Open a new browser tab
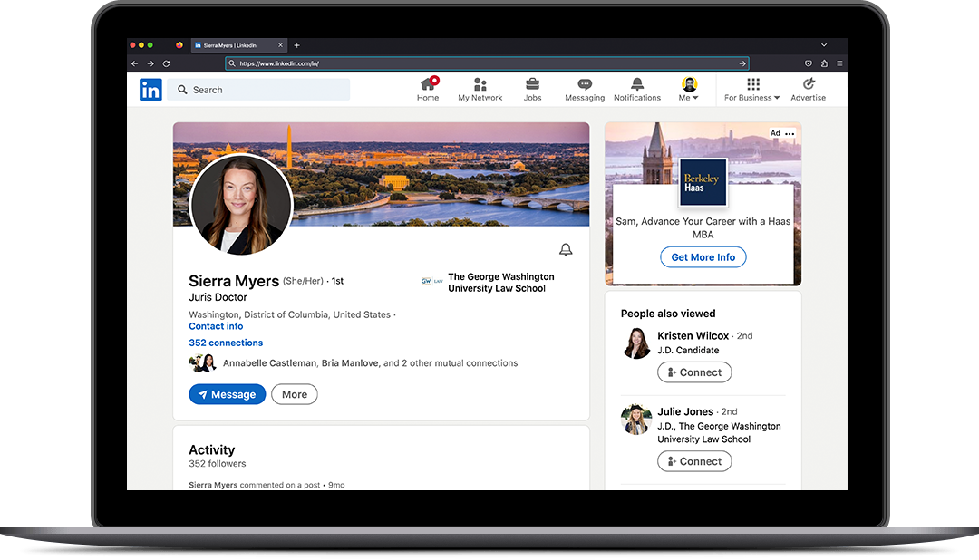The height and width of the screenshot is (560, 979). [x=296, y=45]
